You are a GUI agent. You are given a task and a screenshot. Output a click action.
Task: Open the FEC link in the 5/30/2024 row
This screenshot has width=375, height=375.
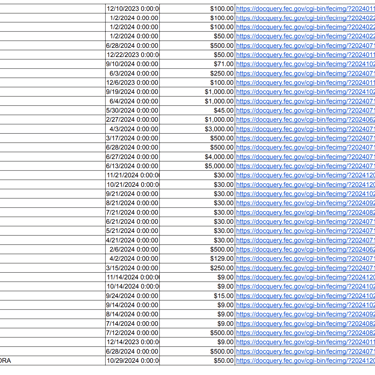tap(305, 110)
